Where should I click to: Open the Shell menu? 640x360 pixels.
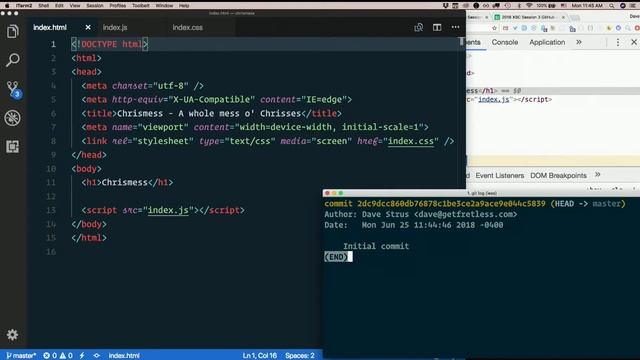pos(43,6)
